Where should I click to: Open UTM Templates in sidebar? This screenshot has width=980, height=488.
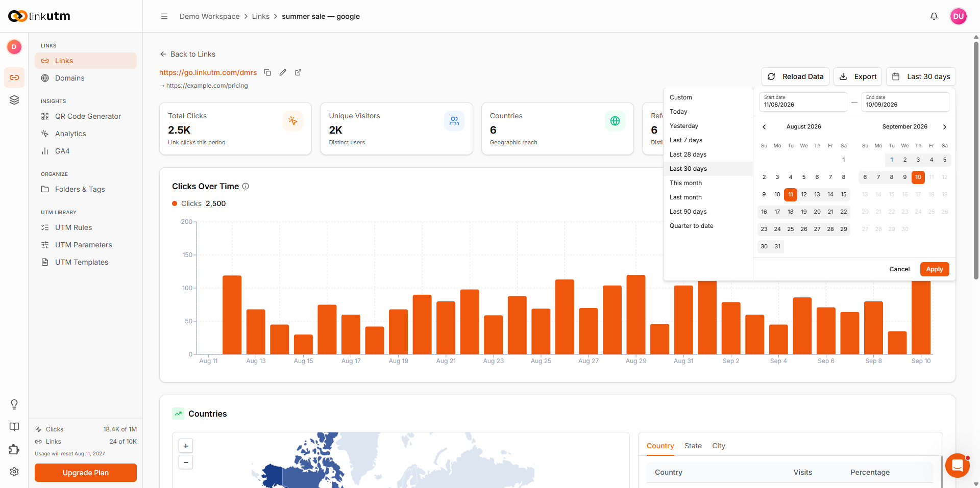86,262
